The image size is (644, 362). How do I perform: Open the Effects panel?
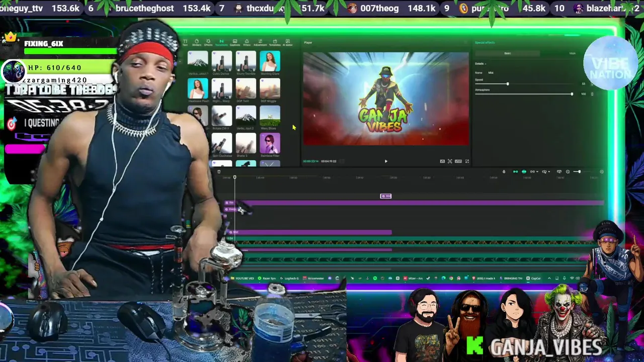click(208, 42)
